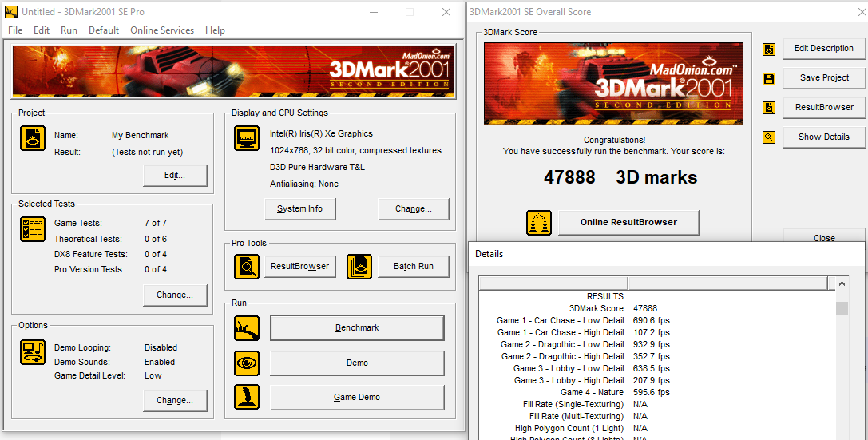This screenshot has width=868, height=440.
Task: Click the Edit... button in Project
Action: point(175,176)
